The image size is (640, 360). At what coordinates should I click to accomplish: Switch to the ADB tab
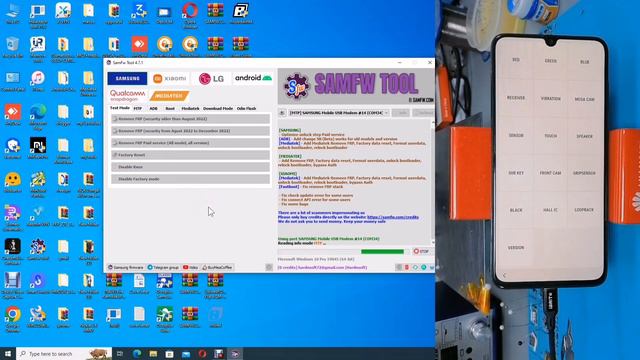(153, 109)
